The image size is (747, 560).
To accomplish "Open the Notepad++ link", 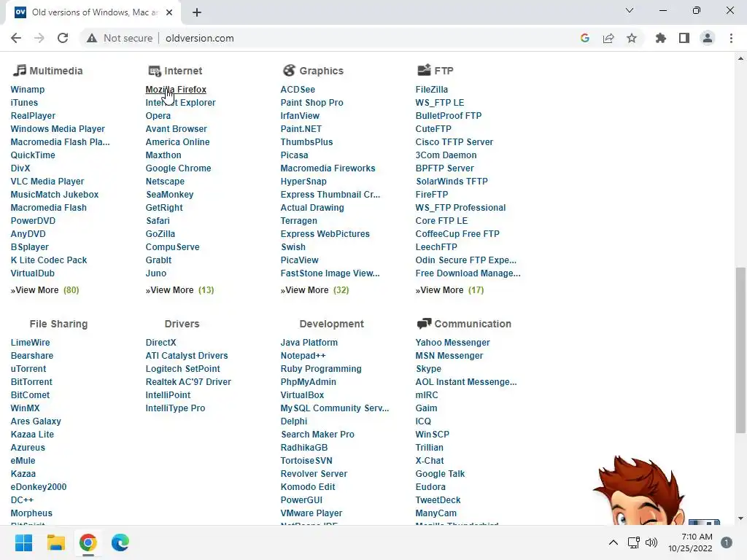I will pos(303,356).
